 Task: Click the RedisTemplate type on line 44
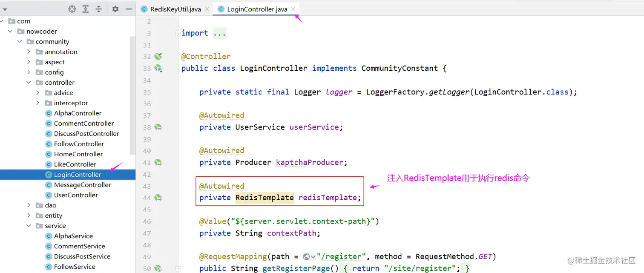click(264, 198)
